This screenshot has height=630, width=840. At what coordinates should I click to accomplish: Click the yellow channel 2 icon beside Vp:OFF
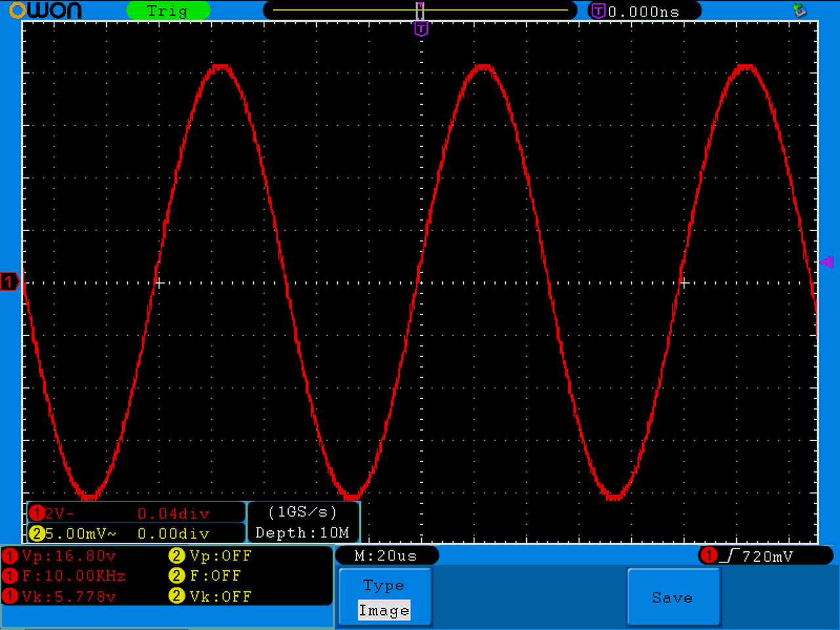(x=177, y=556)
